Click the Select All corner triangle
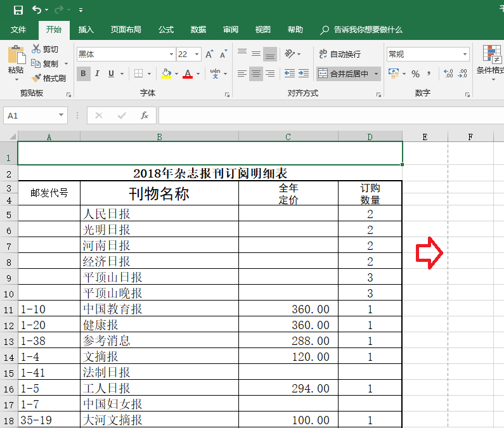This screenshot has height=428, width=504. tap(12, 136)
